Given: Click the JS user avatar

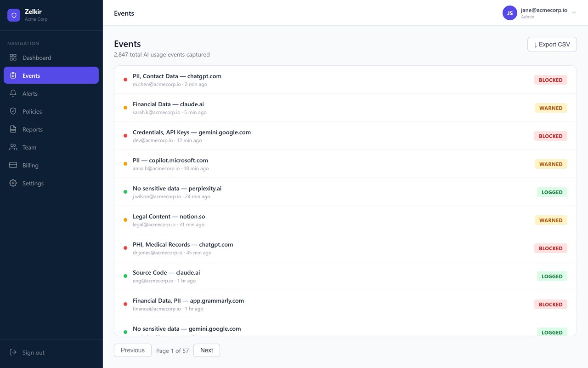Looking at the screenshot, I should click(510, 13).
